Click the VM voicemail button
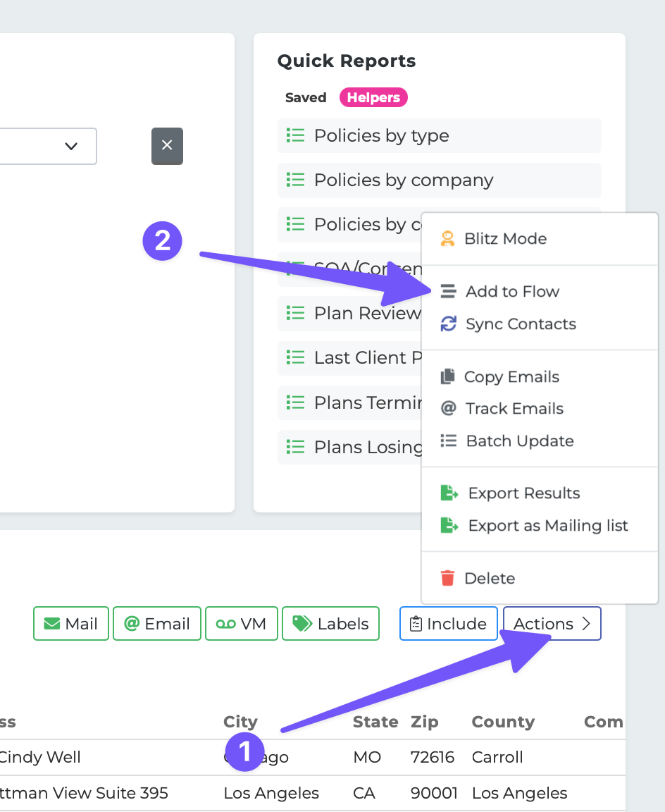This screenshot has height=812, width=665. click(x=242, y=624)
